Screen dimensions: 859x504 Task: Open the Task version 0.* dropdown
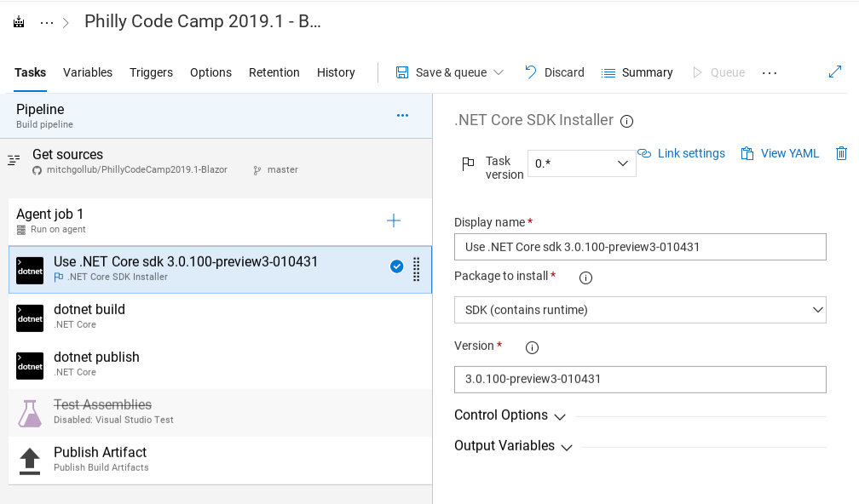(x=581, y=163)
